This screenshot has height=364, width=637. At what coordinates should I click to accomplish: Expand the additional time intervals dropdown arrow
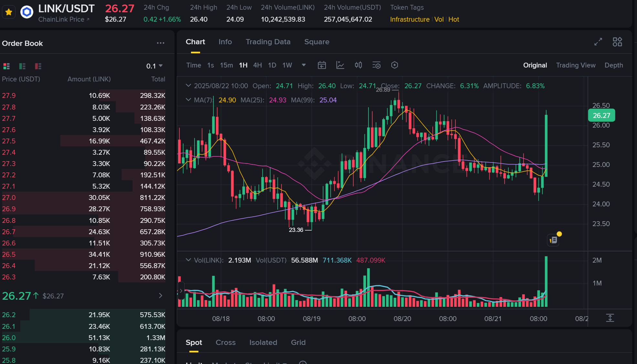point(303,65)
